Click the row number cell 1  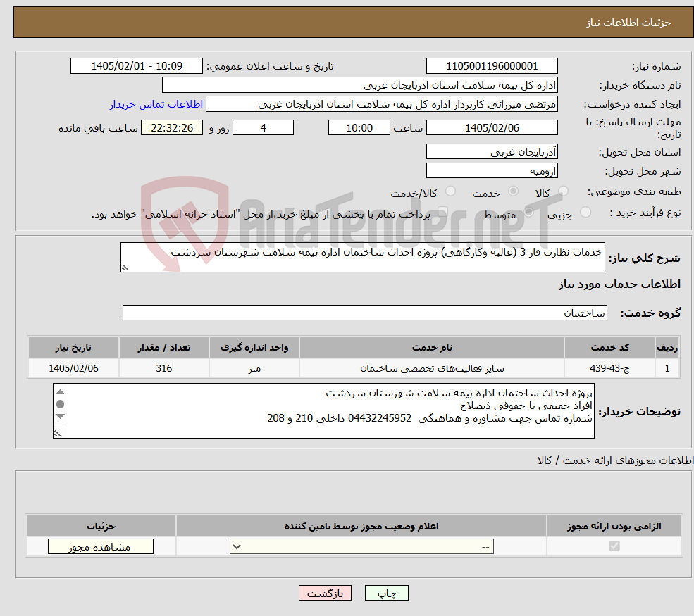pyautogui.click(x=667, y=368)
